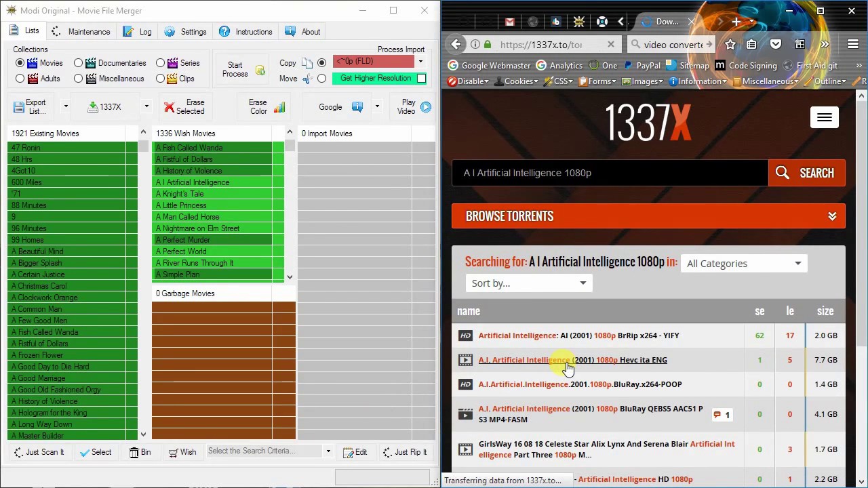This screenshot has width=868, height=488.
Task: Switch to the Instructions tab
Action: 245,32
